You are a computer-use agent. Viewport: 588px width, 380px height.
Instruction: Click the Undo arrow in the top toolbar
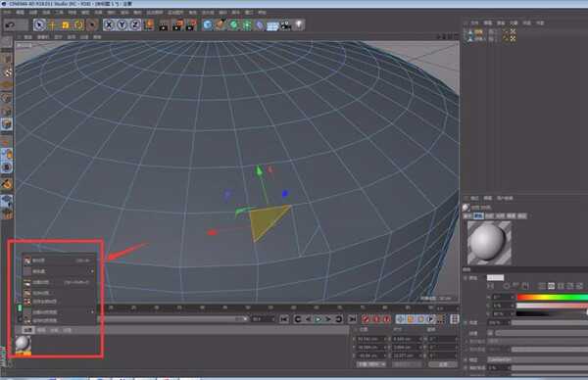[10, 25]
